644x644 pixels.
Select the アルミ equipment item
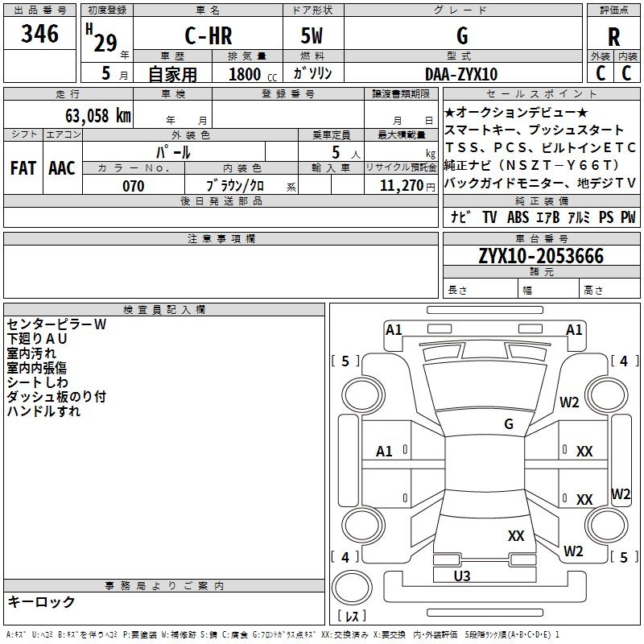(579, 217)
